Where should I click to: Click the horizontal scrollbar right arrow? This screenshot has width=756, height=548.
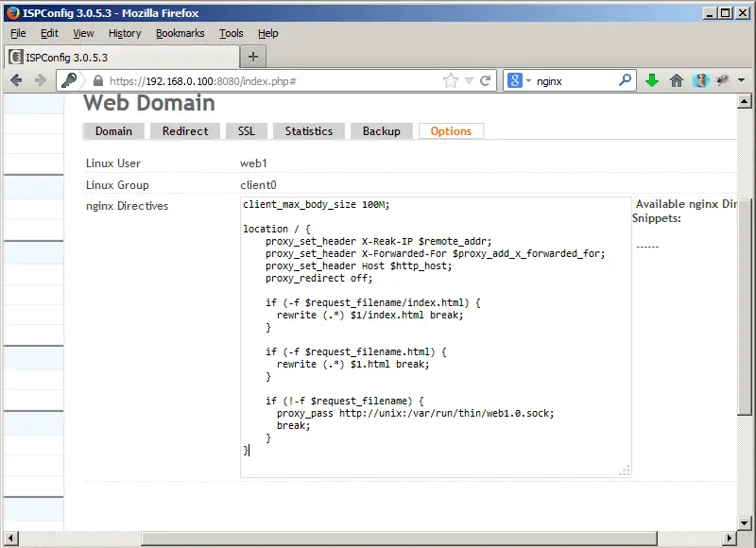pyautogui.click(x=730, y=538)
